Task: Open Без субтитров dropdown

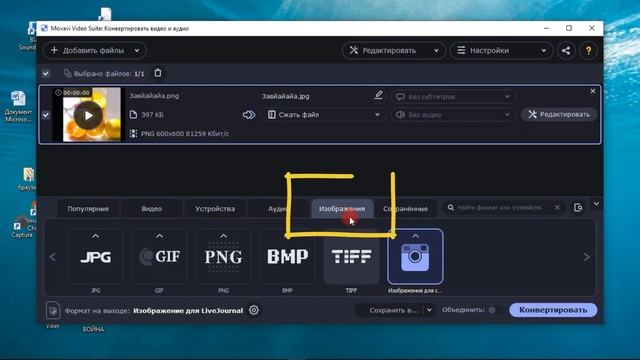Action: click(453, 97)
